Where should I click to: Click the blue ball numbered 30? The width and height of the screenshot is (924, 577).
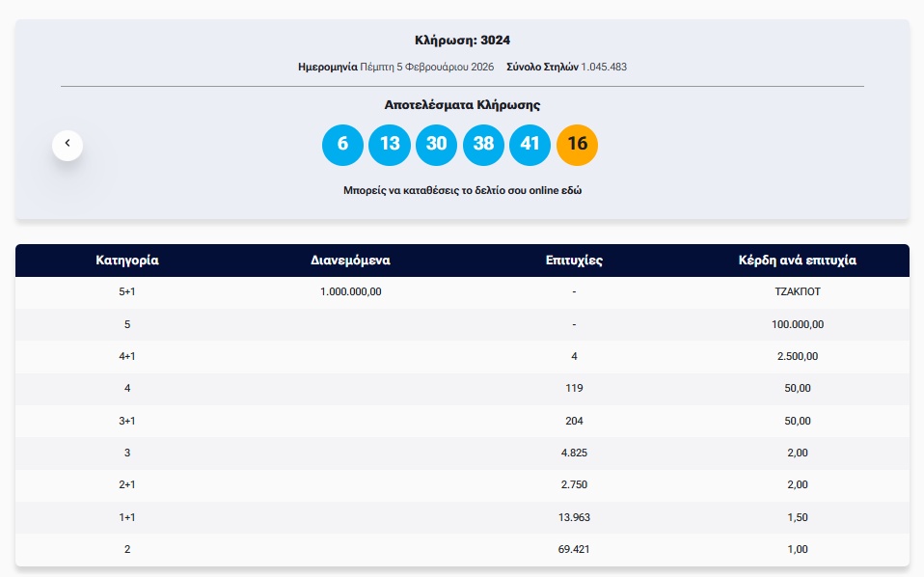pyautogui.click(x=436, y=144)
